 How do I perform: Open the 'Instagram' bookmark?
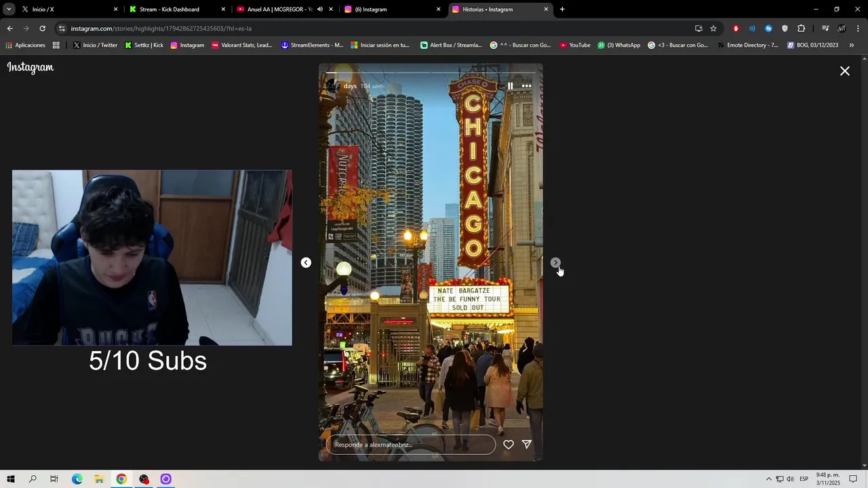[x=187, y=45]
